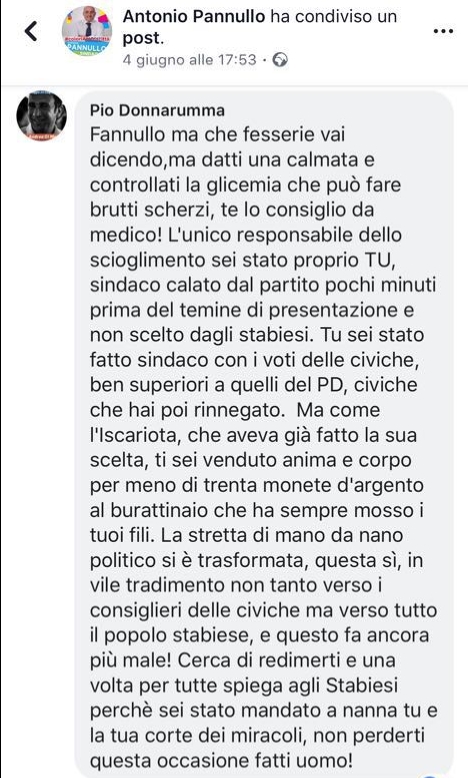468x778 pixels.
Task: Open Antonio Pannullo's round profile picture
Action: click(87, 31)
